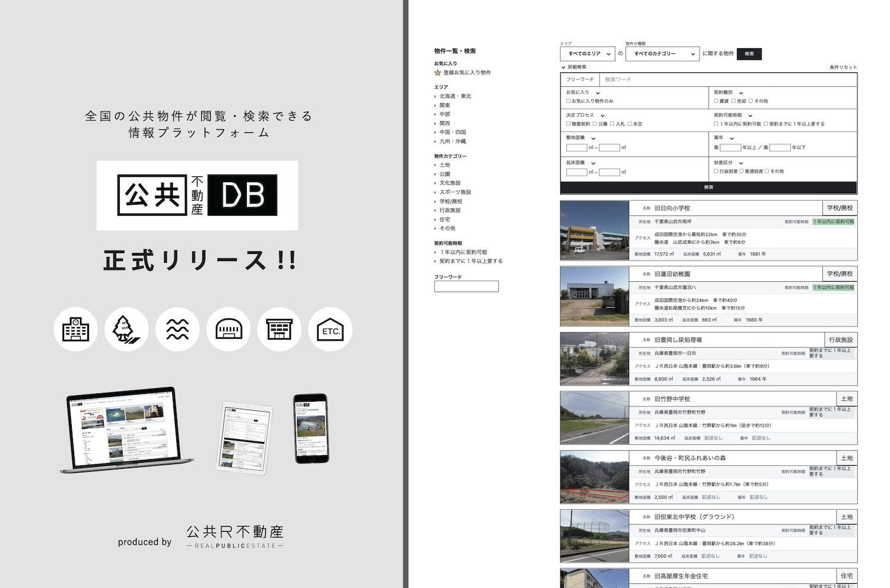The width and height of the screenshot is (890, 588).
Task: Toggle the 契約種別 section chevron
Action: point(741,93)
